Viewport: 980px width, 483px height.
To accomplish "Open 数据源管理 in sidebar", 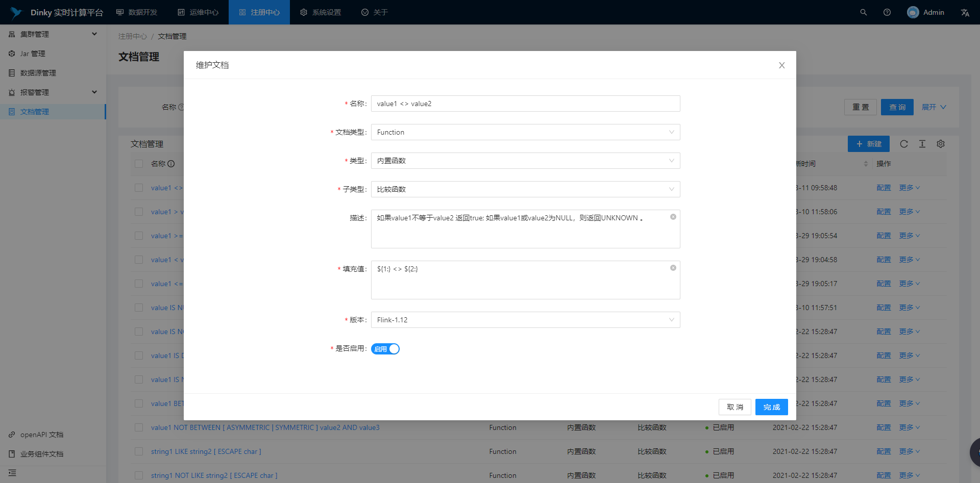I will 53,73.
